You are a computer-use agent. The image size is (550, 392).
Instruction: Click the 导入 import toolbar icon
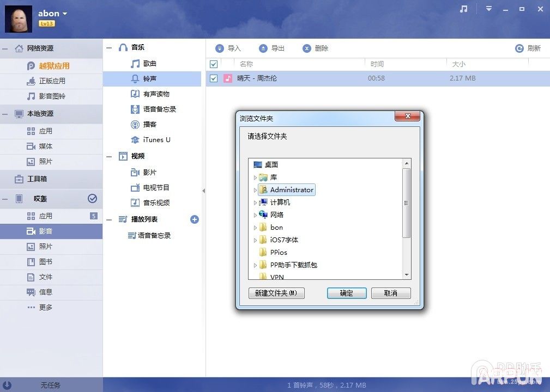[x=220, y=48]
